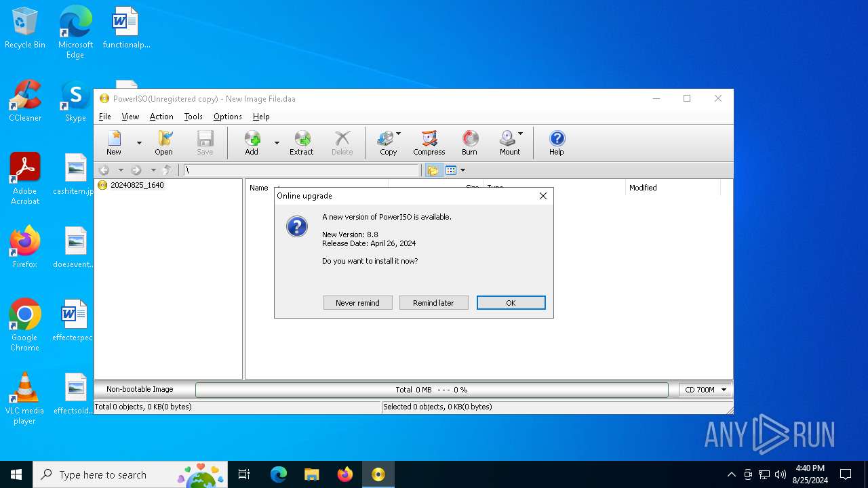The width and height of the screenshot is (868, 488).
Task: Open Microsoft Edge desktop shortcut
Action: (x=75, y=33)
